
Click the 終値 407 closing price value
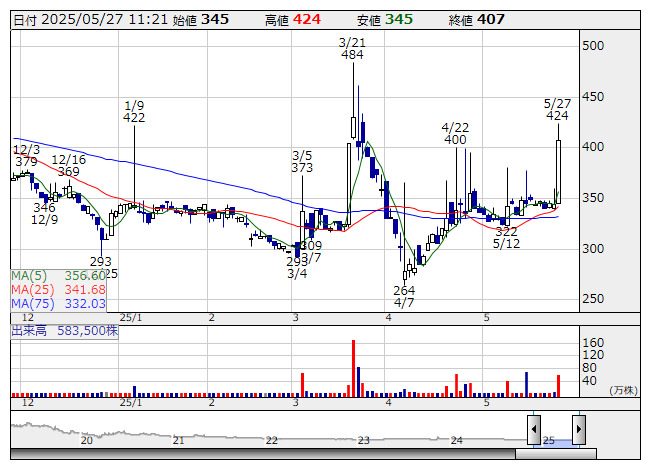[x=477, y=20]
